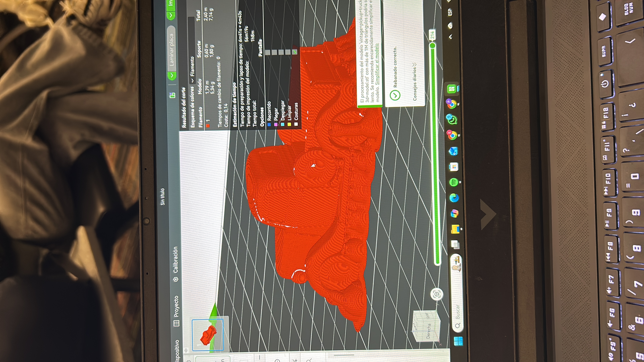
Task: Open the green dropdown arrow beside the print button
Action: (x=171, y=15)
